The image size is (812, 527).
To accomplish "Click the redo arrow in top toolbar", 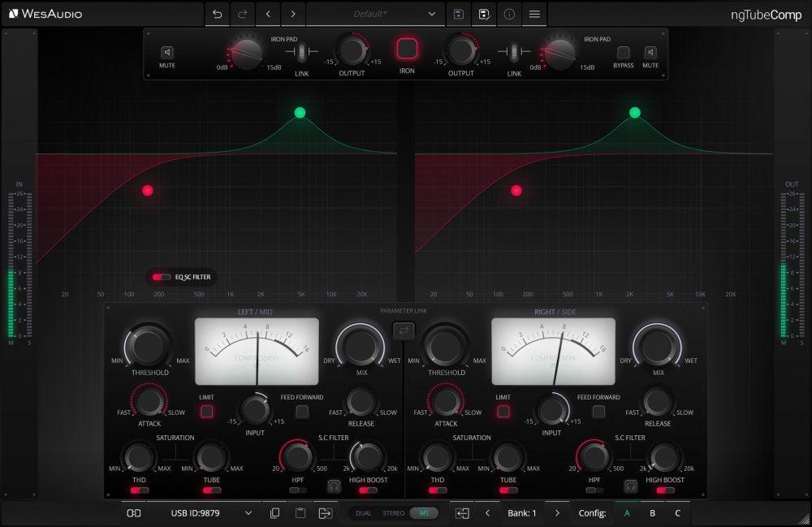I will 242,14.
